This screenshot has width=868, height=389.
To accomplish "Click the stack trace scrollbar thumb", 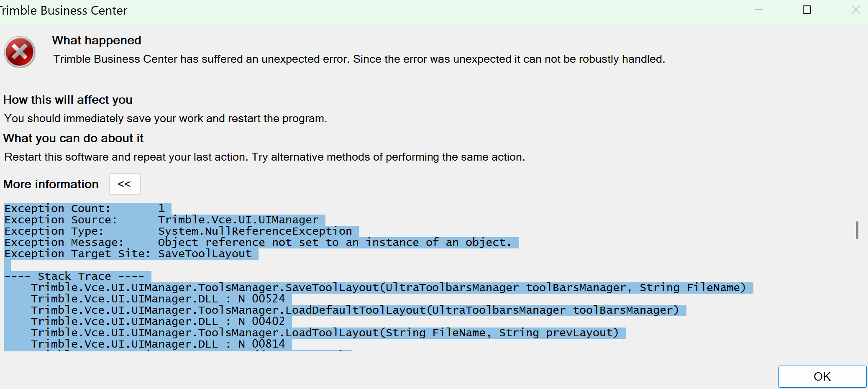I will click(x=857, y=230).
